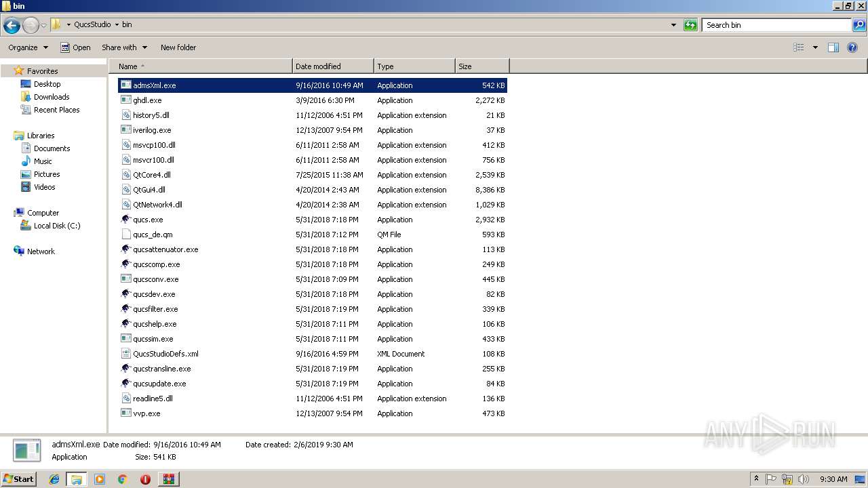Open Downloads in navigation pane

pos(52,97)
